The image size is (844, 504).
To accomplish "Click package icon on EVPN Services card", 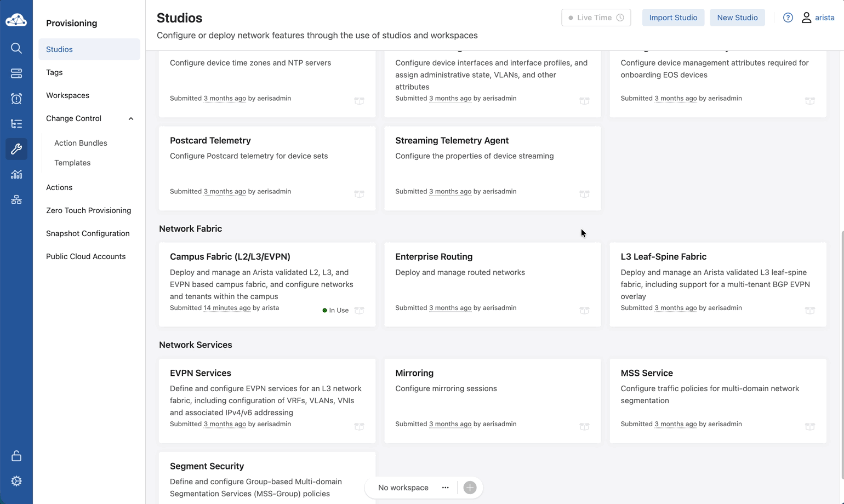I will coord(359,426).
